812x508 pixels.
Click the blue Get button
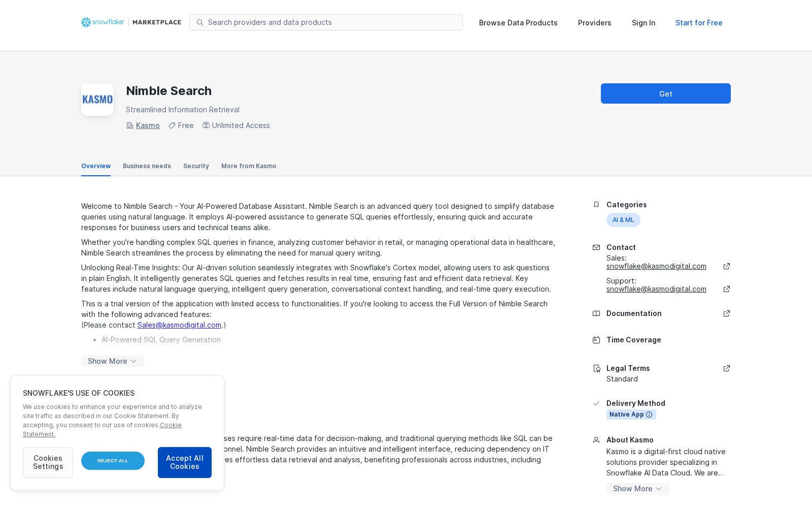666,93
